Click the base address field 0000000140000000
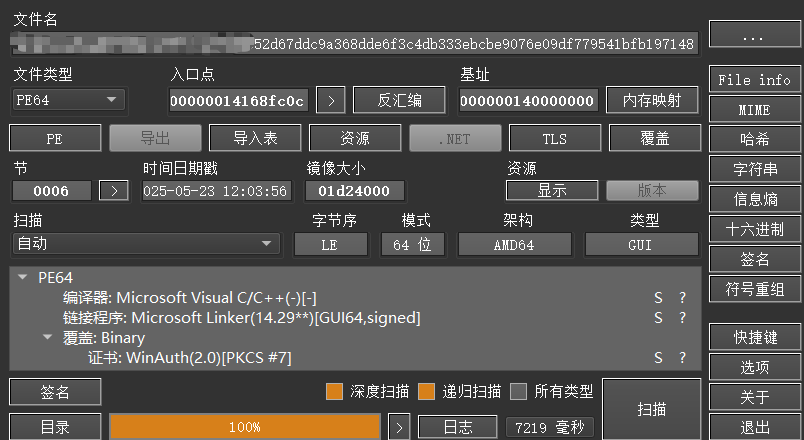The width and height of the screenshot is (804, 440). click(528, 101)
